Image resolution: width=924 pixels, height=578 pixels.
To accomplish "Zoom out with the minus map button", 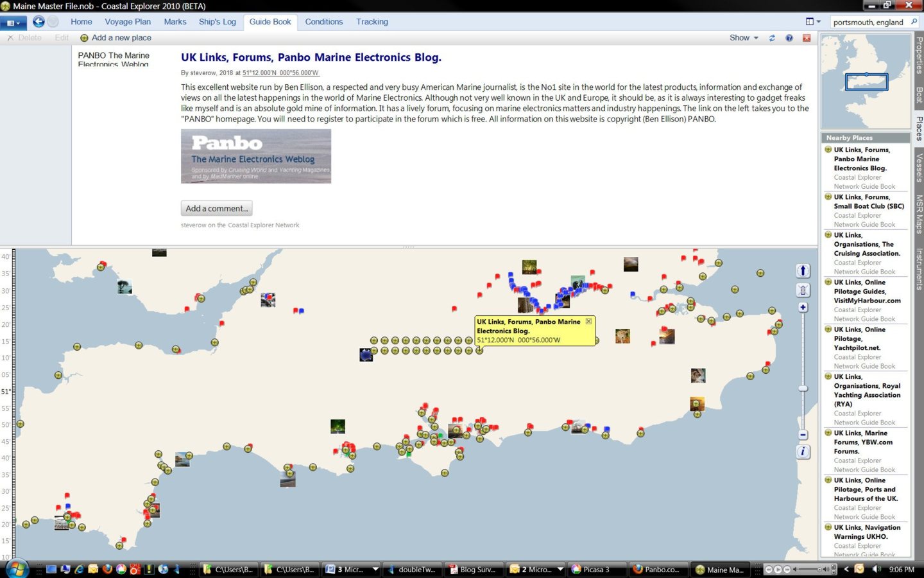I will coord(803,435).
